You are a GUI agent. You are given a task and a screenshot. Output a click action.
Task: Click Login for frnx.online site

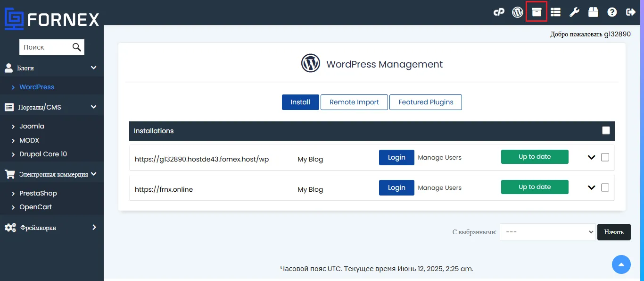396,187
